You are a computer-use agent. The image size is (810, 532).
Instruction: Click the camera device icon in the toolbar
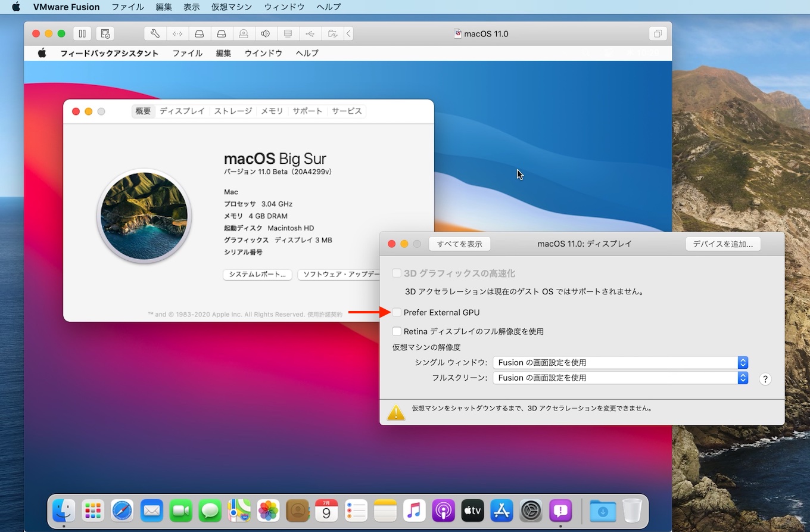pyautogui.click(x=244, y=34)
